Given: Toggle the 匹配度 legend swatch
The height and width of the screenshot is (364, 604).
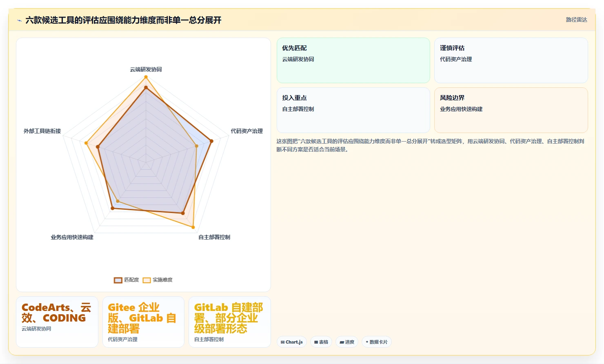Looking at the screenshot, I should click(x=118, y=280).
